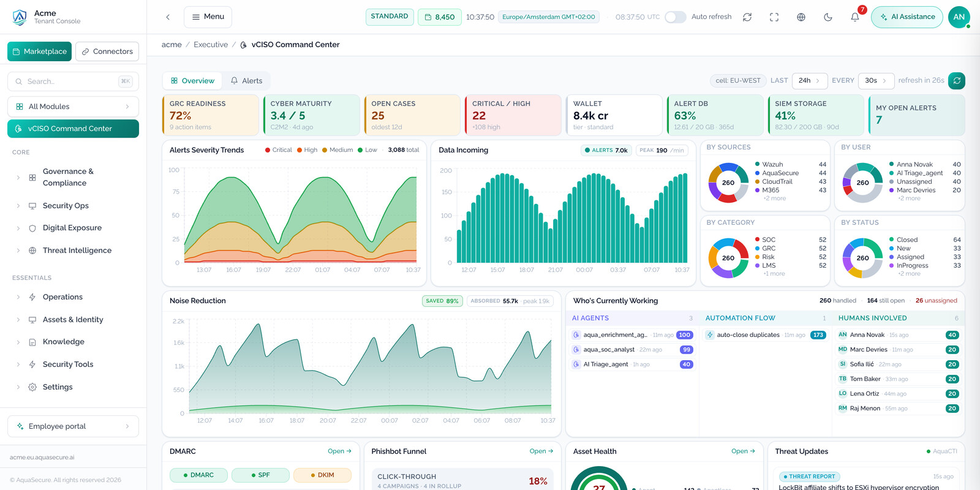Click the By Category donut chart
980x490 pixels.
tap(728, 258)
